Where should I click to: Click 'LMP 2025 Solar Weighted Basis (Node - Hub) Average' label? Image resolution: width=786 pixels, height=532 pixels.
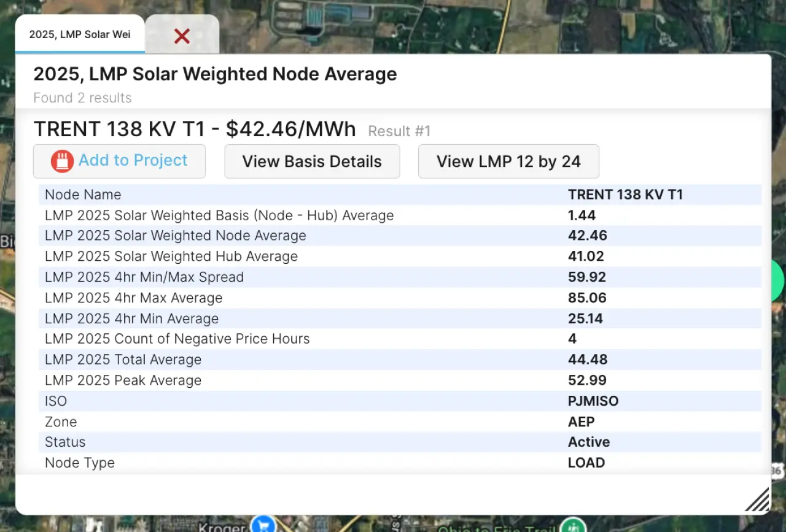click(219, 215)
